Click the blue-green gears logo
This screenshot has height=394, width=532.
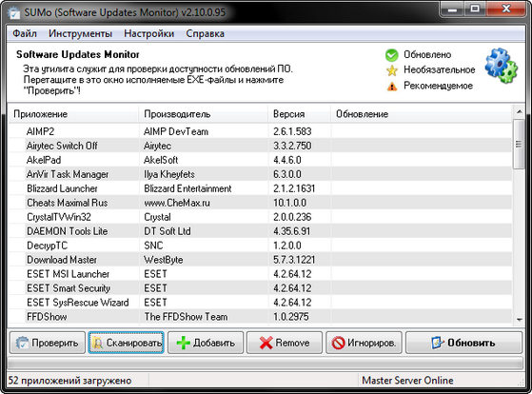coord(502,66)
